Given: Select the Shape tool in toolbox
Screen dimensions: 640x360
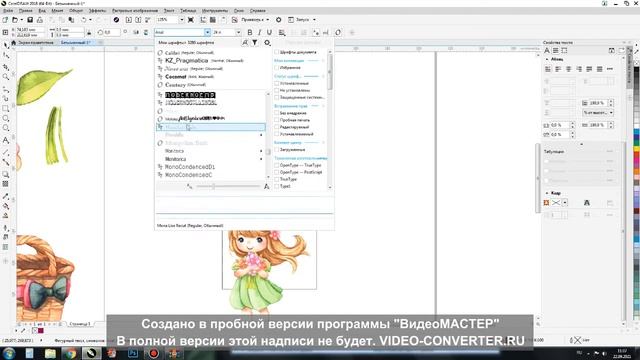Looking at the screenshot, I should point(6,56).
